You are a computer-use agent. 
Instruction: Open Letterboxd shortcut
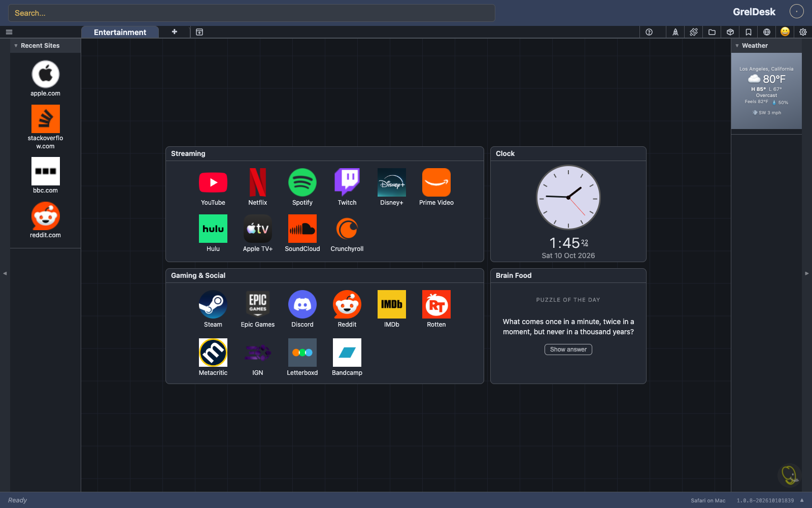(302, 357)
